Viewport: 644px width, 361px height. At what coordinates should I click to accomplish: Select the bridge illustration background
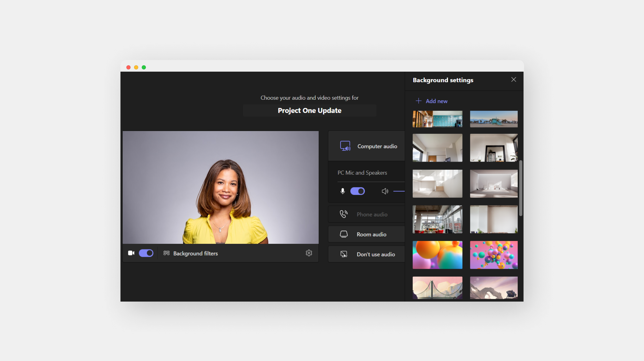pos(437,288)
